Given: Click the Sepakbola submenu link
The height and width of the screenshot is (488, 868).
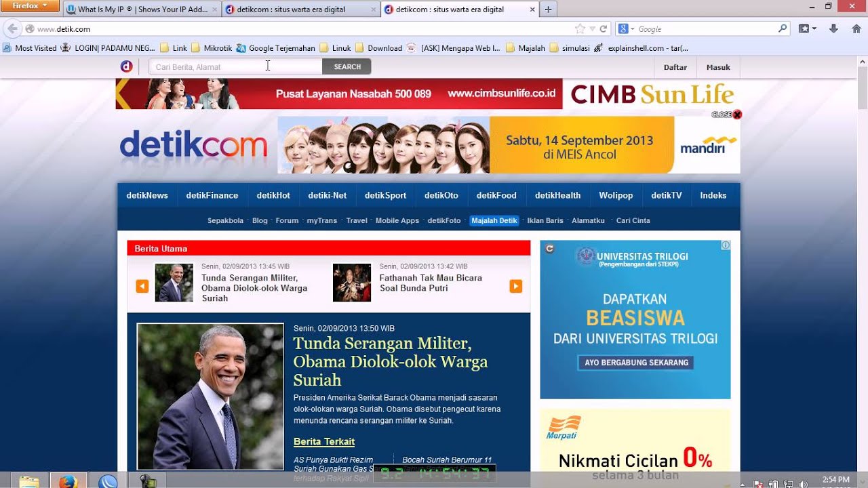Looking at the screenshot, I should coord(225,220).
